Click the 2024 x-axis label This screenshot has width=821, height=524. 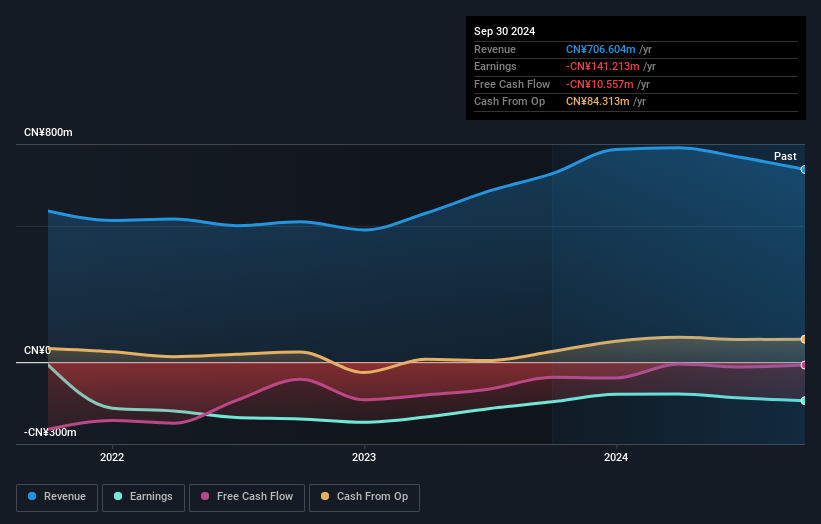[616, 457]
